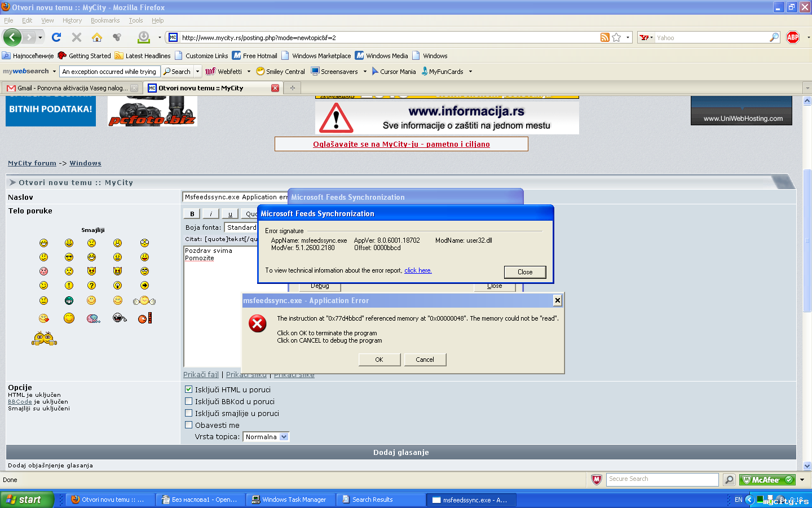The height and width of the screenshot is (508, 812).
Task: Click the Adblock Plus ABP icon
Action: [793, 37]
